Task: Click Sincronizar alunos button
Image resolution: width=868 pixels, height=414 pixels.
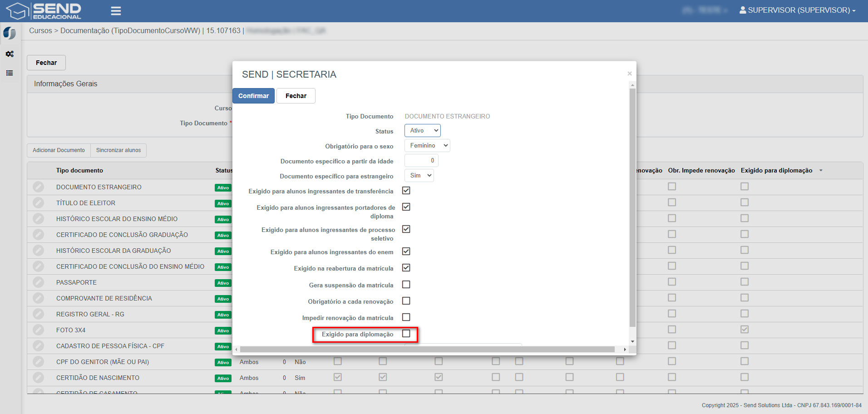Action: 118,150
